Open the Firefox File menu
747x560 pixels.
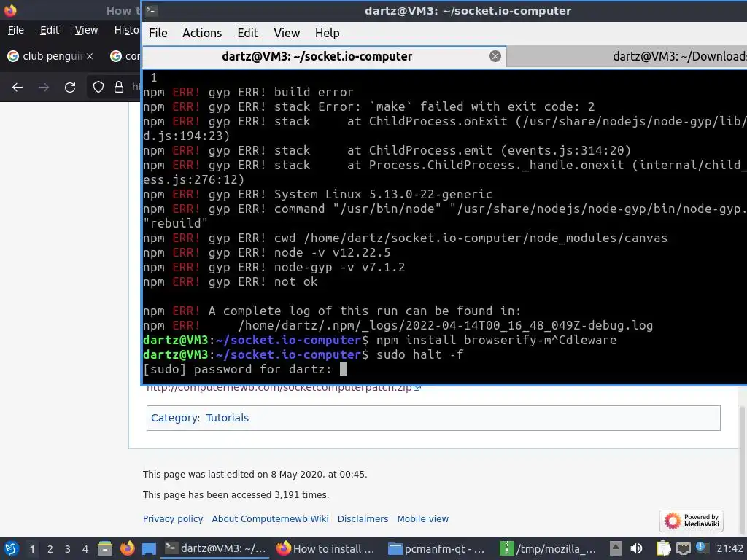tap(16, 30)
